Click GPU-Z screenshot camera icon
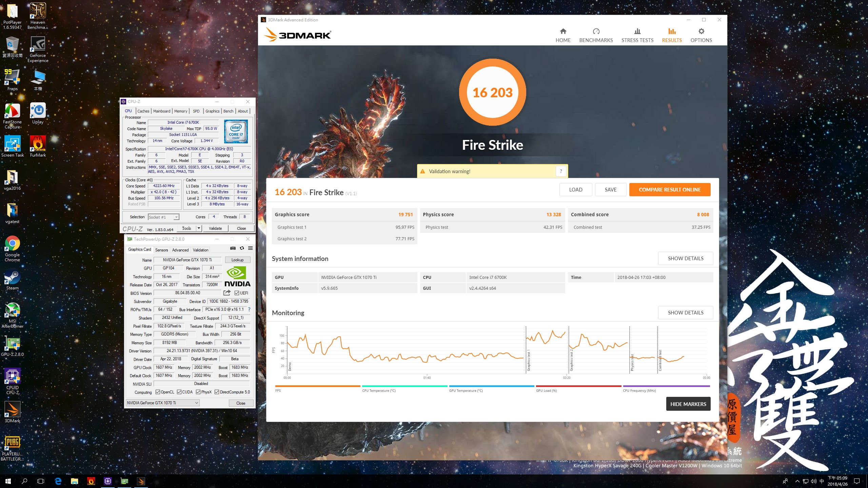 pyautogui.click(x=233, y=248)
